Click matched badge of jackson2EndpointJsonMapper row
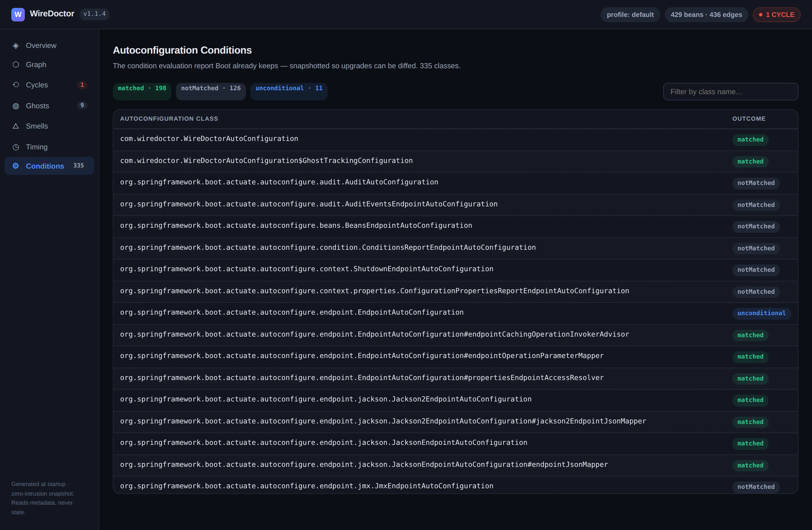The image size is (812, 530). pos(750,422)
